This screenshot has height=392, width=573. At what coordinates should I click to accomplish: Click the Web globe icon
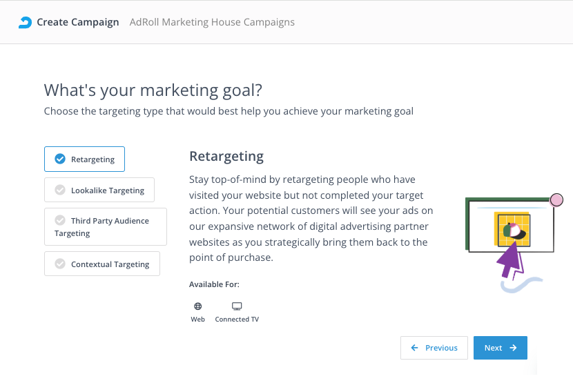198,306
